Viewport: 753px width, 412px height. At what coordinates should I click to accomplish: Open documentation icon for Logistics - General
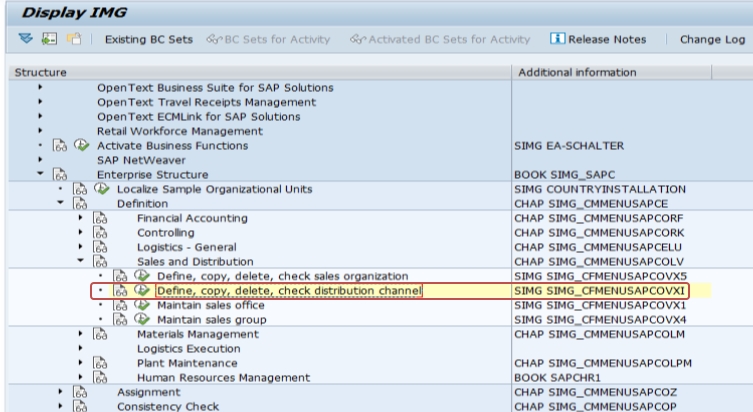tap(100, 247)
